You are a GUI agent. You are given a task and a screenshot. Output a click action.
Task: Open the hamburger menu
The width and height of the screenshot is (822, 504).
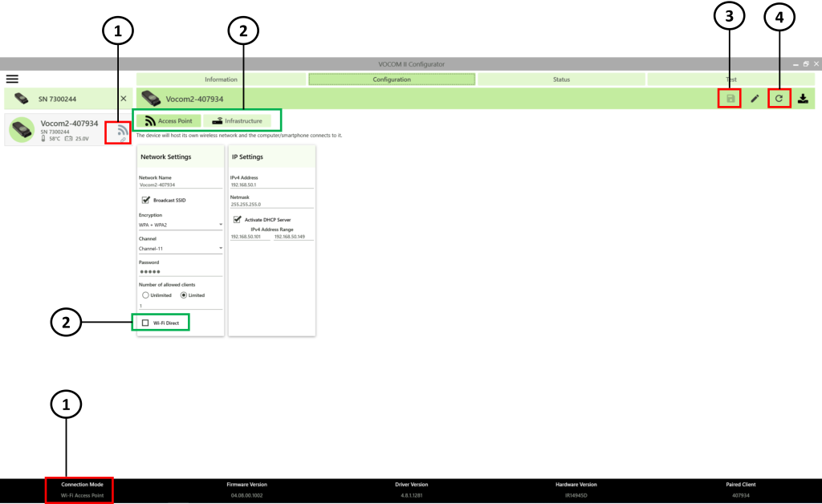12,79
